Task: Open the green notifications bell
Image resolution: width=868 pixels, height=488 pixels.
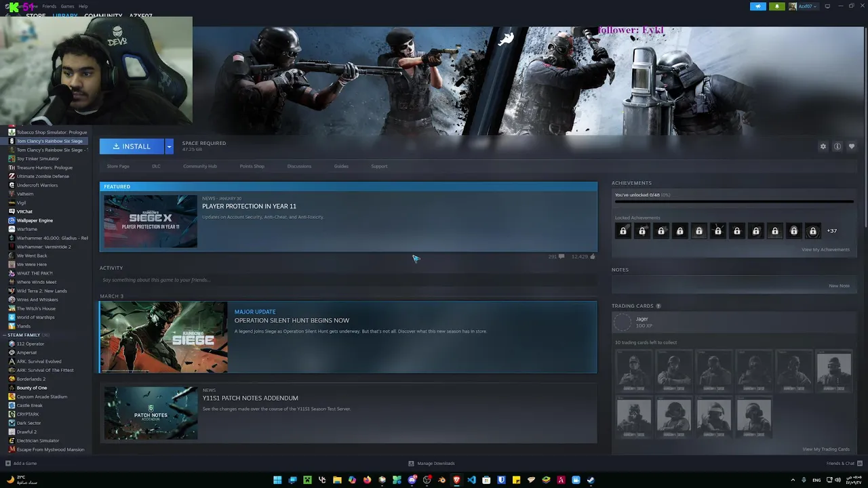Action: [777, 6]
